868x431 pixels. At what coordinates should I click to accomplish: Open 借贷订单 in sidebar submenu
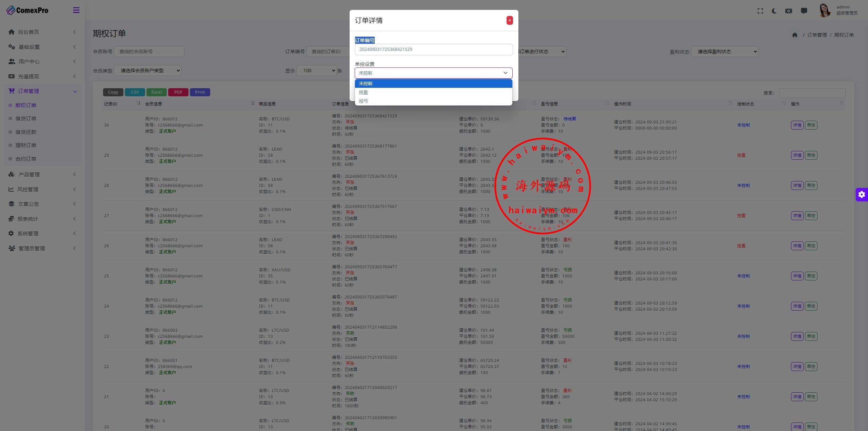click(x=26, y=118)
